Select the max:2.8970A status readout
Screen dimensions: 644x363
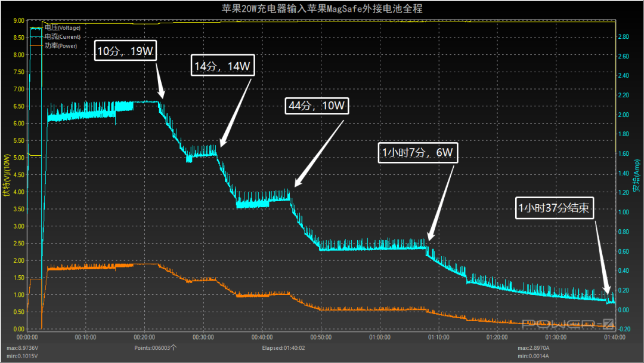pyautogui.click(x=534, y=348)
